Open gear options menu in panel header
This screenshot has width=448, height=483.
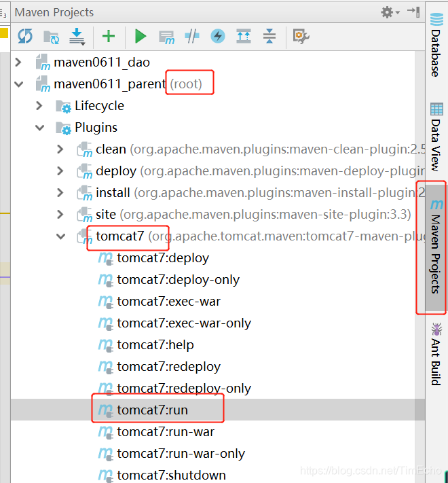390,12
